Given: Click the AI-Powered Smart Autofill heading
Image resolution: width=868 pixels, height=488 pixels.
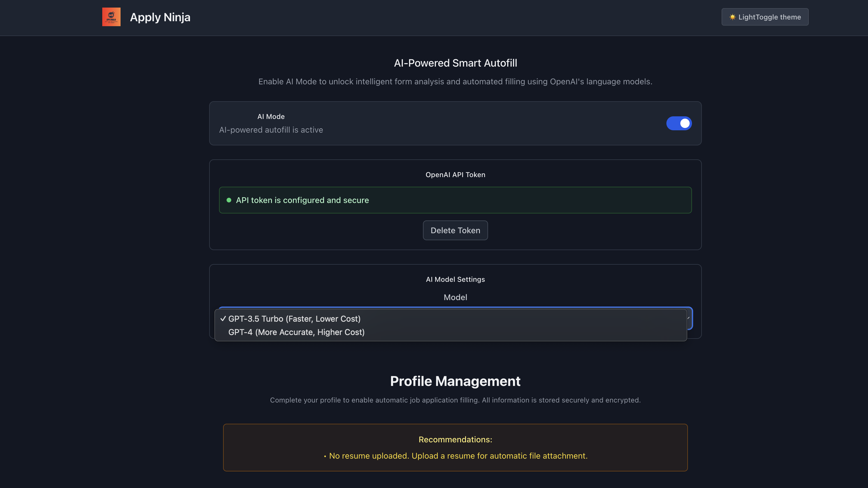Looking at the screenshot, I should coord(455,63).
